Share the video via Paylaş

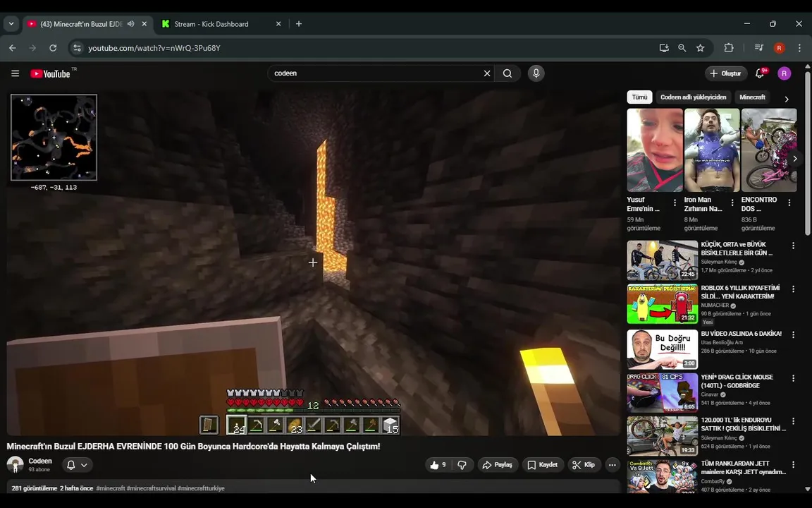(x=497, y=465)
